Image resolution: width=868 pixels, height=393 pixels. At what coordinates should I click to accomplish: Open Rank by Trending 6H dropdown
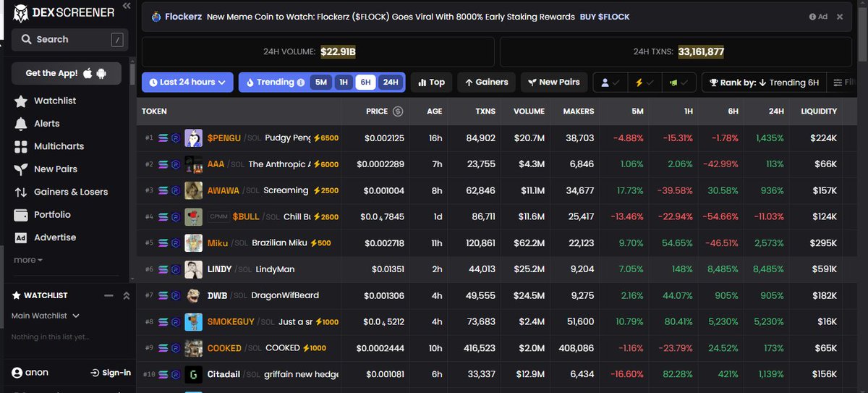coord(763,83)
